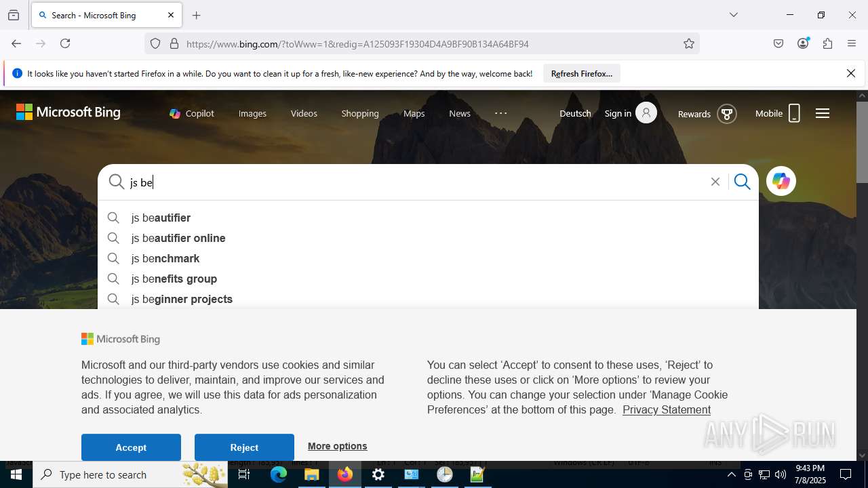Open Shopping in Bing navigation

coord(360,113)
